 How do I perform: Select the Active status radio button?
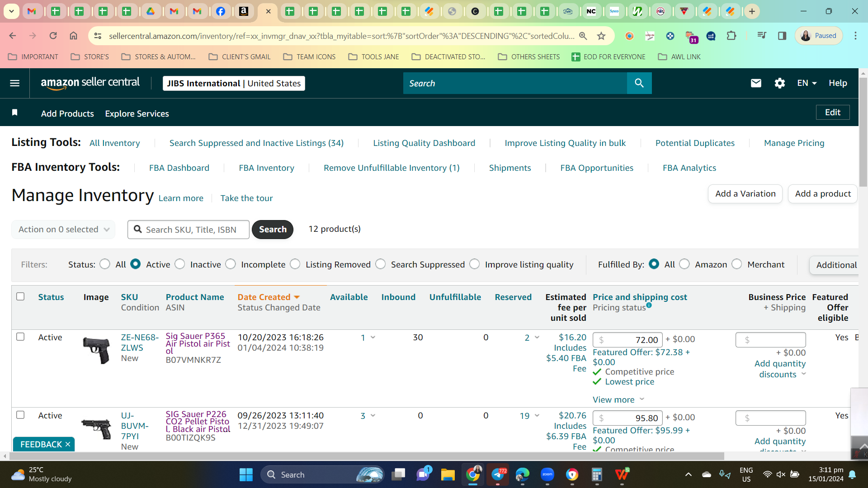point(136,264)
